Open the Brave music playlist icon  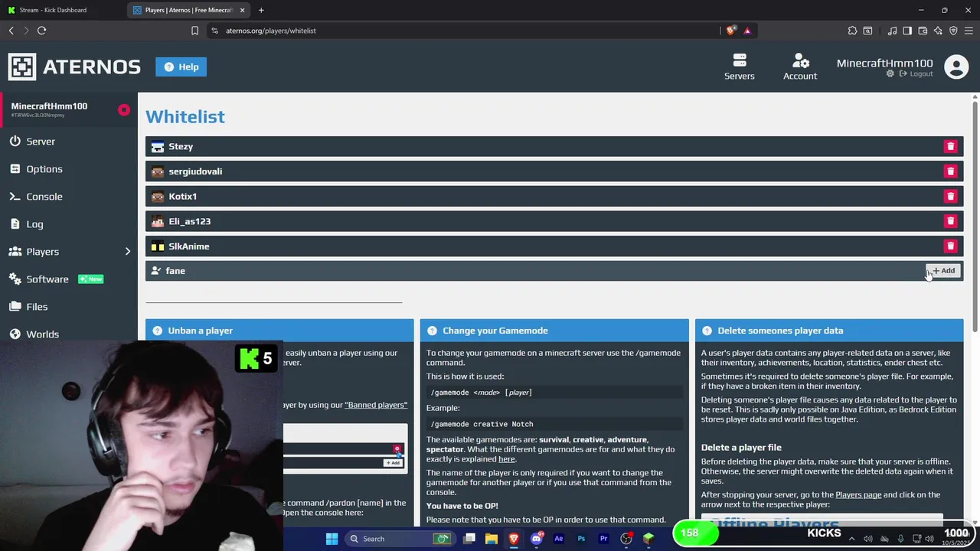(892, 31)
